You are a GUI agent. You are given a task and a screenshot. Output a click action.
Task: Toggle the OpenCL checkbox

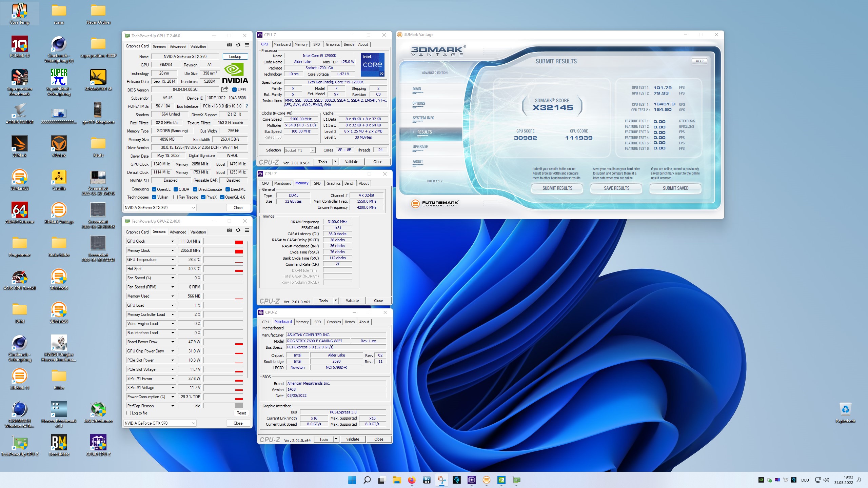(154, 189)
